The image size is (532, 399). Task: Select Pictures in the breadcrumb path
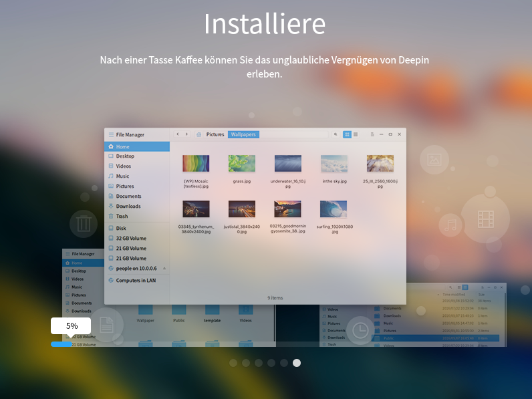pyautogui.click(x=215, y=134)
